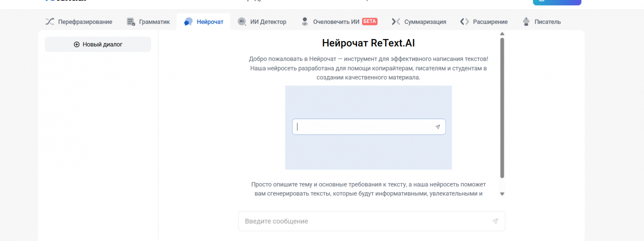Click the Перефразирование shuffle icon
Screen dimensions: 644x241
(x=50, y=22)
